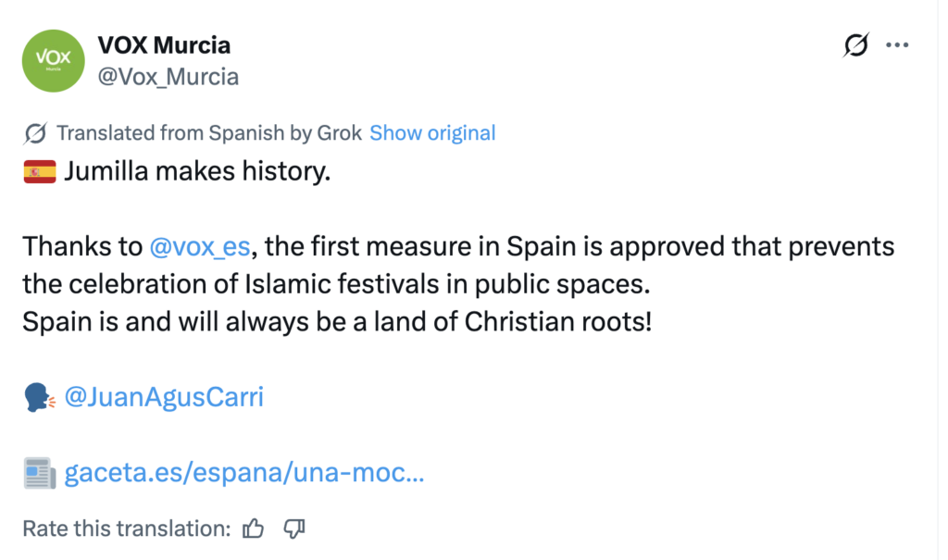
Task: Open the Grok icon at top right
Action: click(x=856, y=45)
